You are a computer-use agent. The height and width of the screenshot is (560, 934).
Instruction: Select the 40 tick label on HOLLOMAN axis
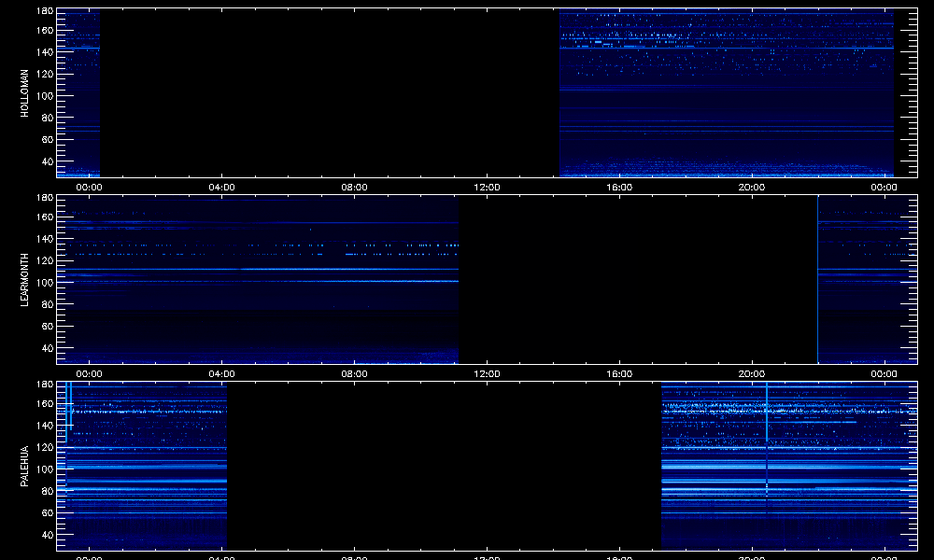(48, 161)
